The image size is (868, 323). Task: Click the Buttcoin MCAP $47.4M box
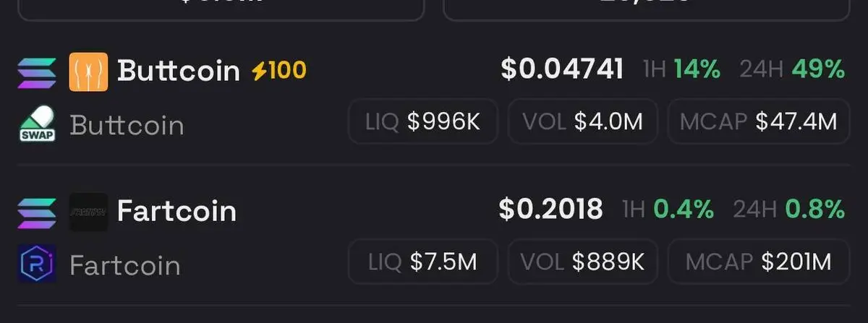pos(758,121)
